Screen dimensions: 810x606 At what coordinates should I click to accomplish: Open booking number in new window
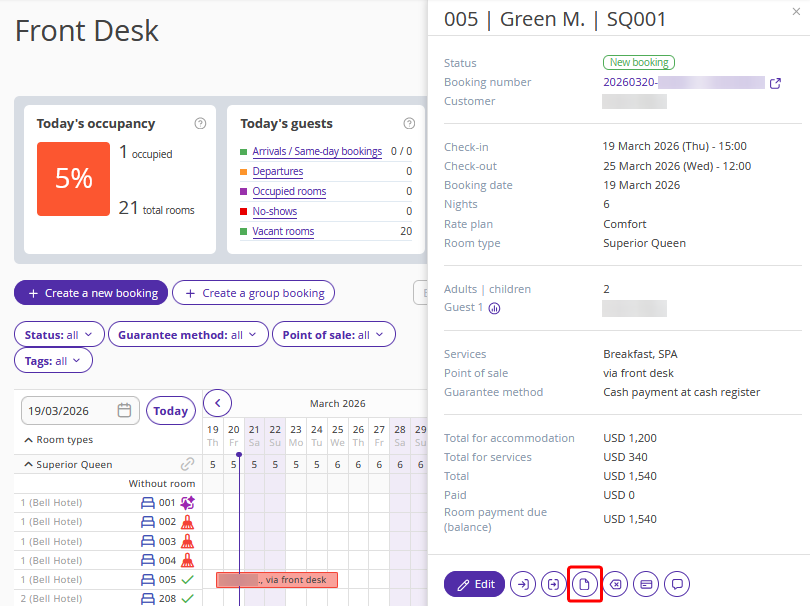coord(775,83)
